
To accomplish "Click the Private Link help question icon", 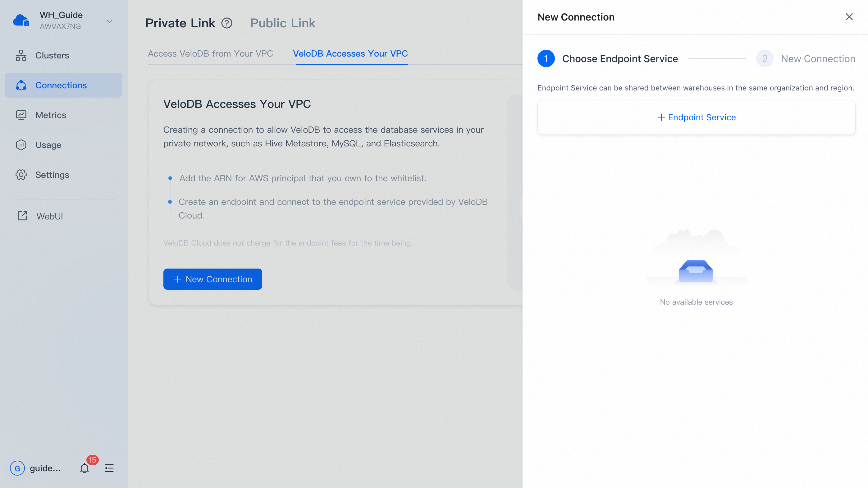I will 227,23.
